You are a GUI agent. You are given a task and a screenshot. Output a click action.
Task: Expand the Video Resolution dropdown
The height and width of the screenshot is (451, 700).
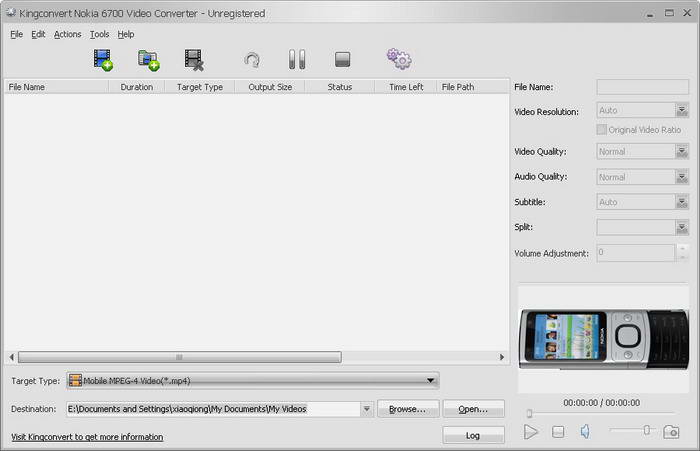click(681, 110)
